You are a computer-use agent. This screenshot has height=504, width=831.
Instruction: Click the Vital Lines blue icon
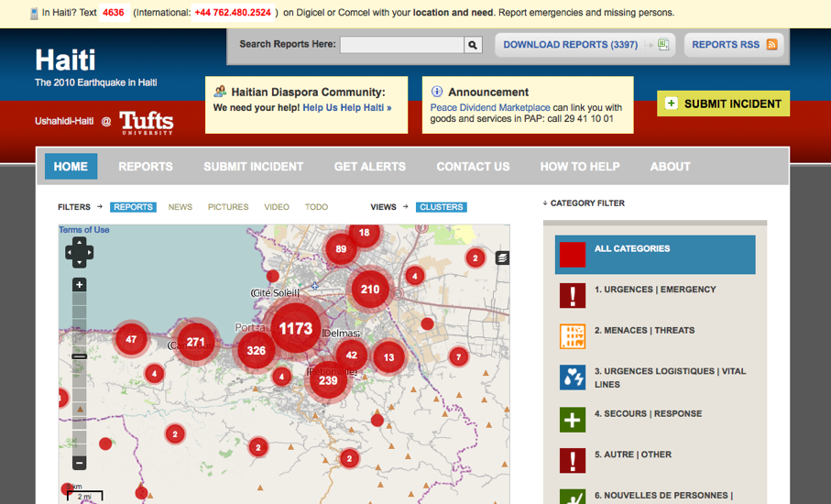click(573, 377)
